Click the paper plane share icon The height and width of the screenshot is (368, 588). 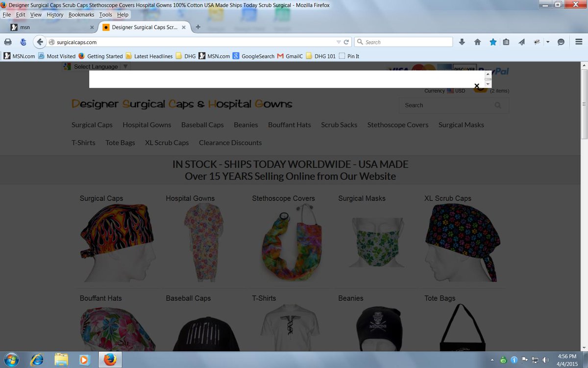(522, 42)
